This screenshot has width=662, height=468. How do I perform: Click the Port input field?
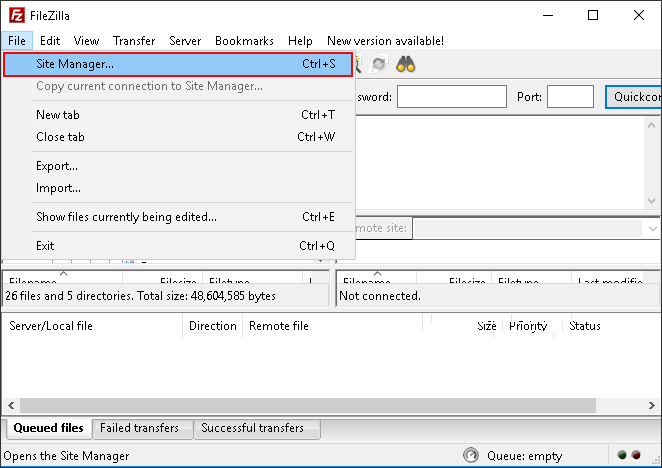click(x=570, y=97)
